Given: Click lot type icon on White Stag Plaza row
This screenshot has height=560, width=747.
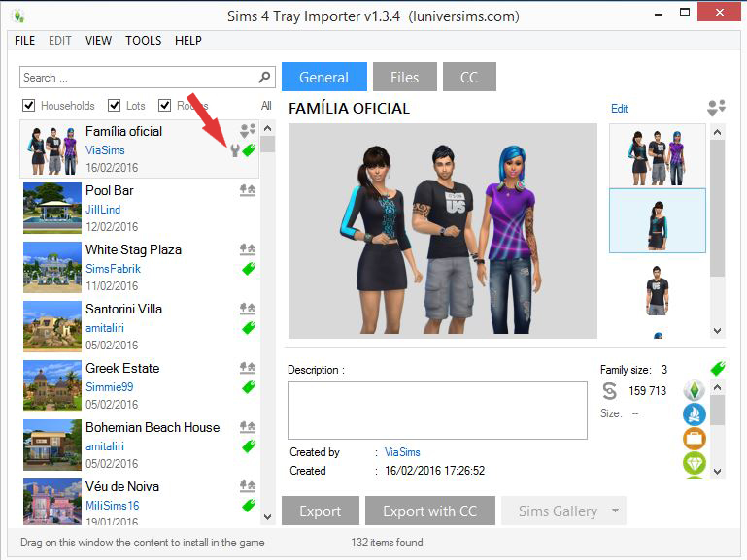Looking at the screenshot, I should pyautogui.click(x=248, y=249).
